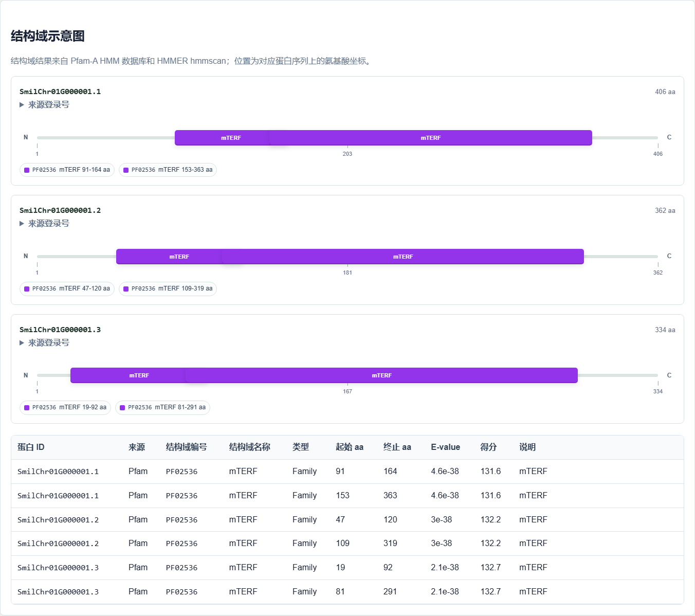Click purple swatch in mTERF 91-164 aa chip

[x=27, y=170]
